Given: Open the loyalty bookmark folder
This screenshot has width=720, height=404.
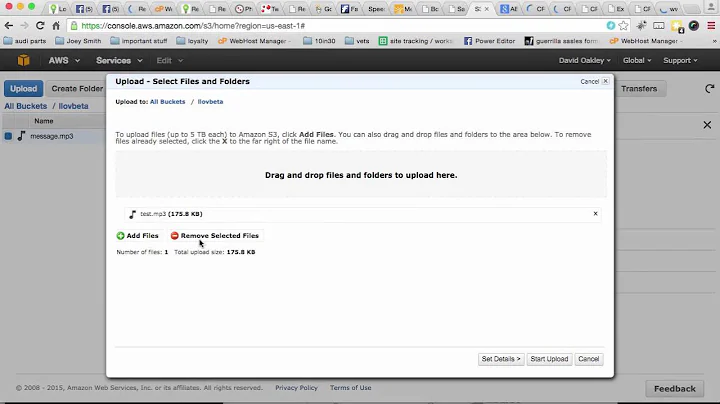Looking at the screenshot, I should 192,41.
